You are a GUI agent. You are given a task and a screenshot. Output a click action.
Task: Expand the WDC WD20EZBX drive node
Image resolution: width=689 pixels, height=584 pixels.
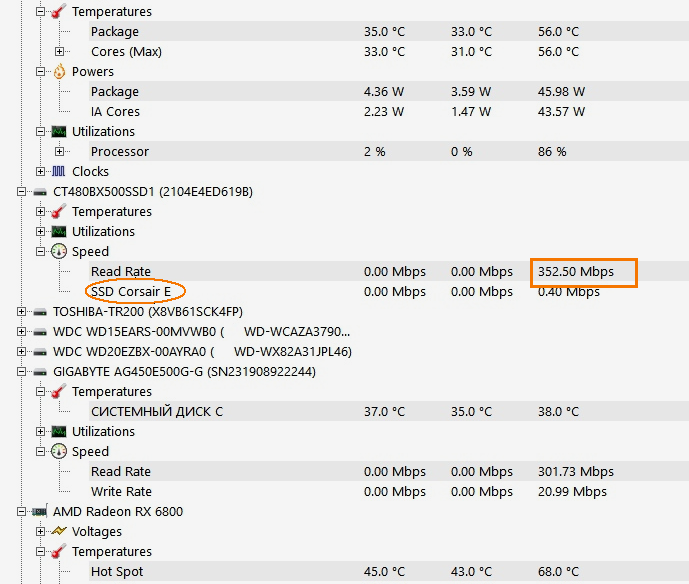pos(22,352)
